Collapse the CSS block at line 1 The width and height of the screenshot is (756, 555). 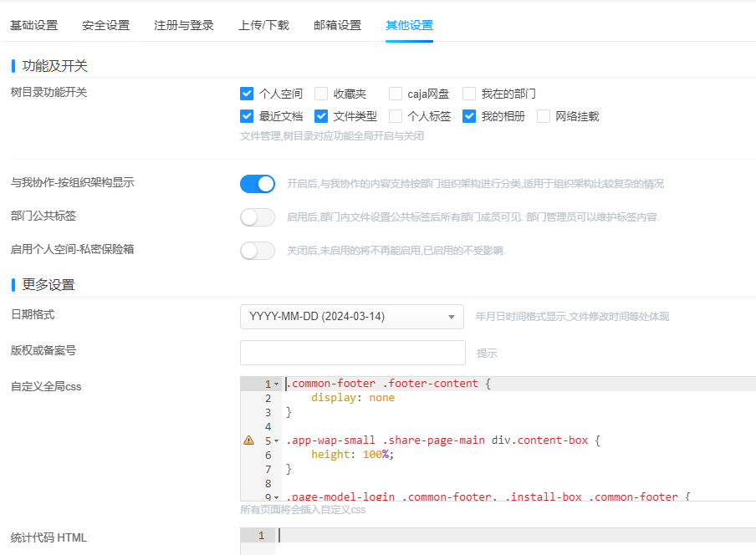tap(277, 384)
